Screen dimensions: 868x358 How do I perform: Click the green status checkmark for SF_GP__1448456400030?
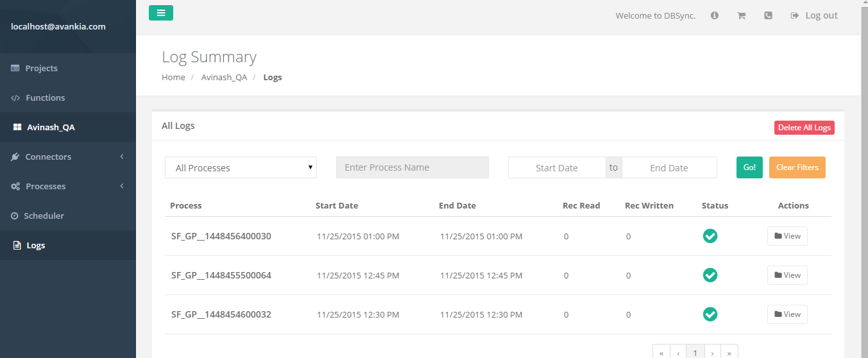[x=710, y=236]
